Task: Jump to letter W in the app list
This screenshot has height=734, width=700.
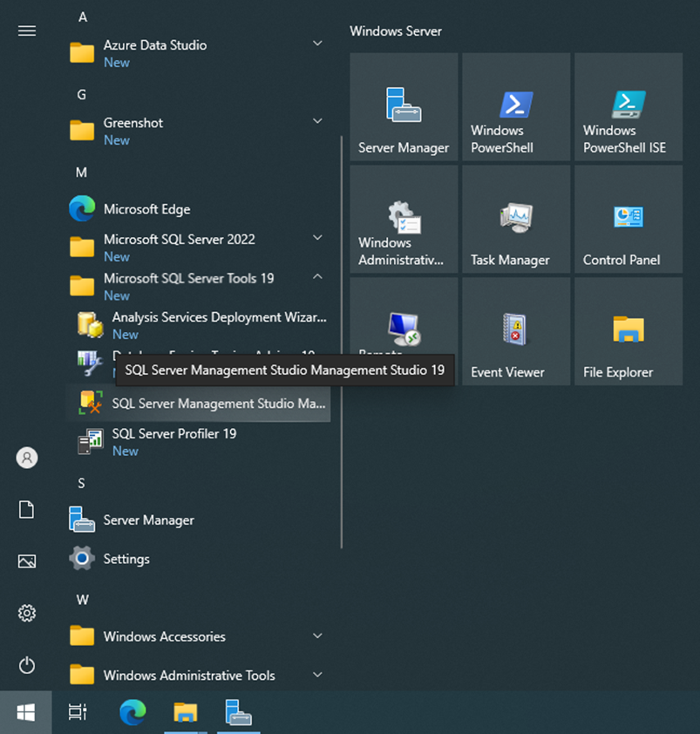Action: 83,600
